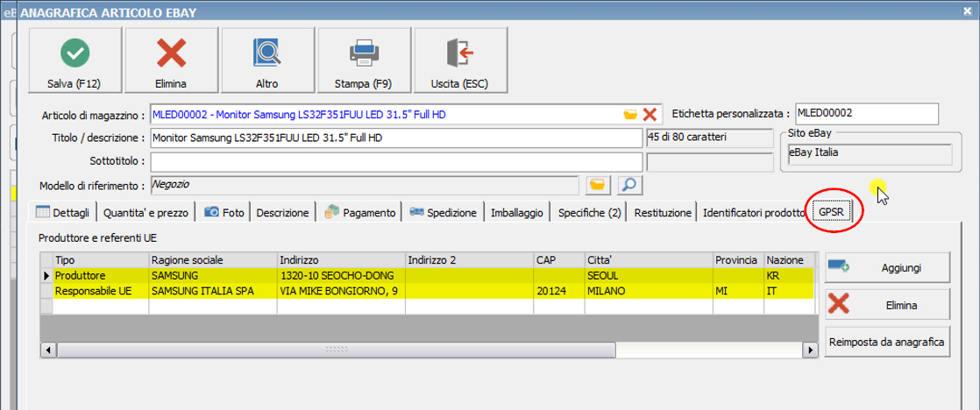Click the MILANO city cell
This screenshot has height=410, width=980.
[x=649, y=291]
